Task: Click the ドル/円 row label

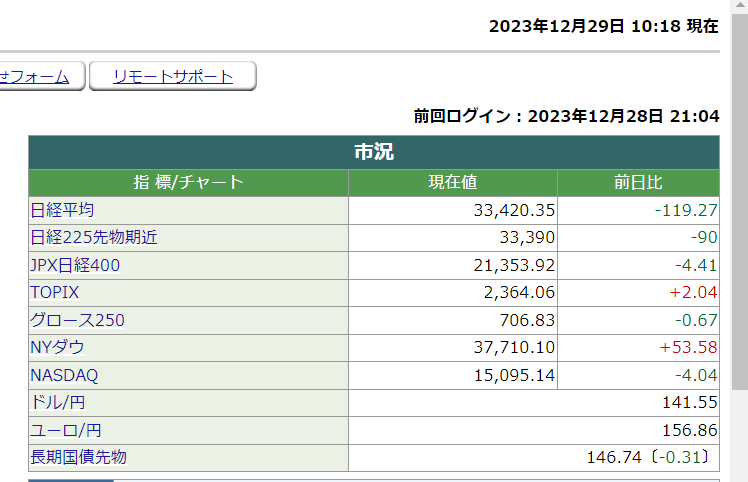Action: click(x=59, y=403)
